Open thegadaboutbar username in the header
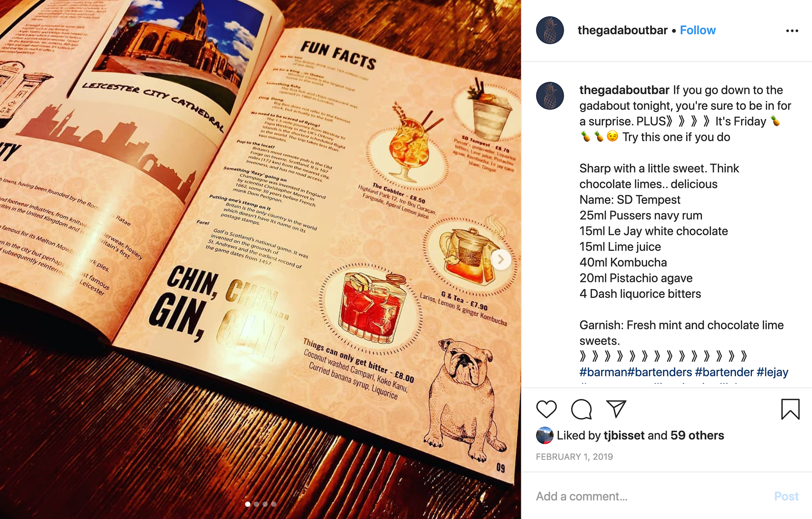This screenshot has width=812, height=519. click(623, 30)
